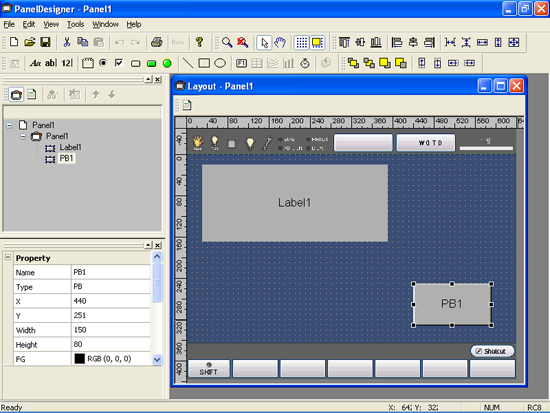Select the radio button control tool

tap(103, 63)
